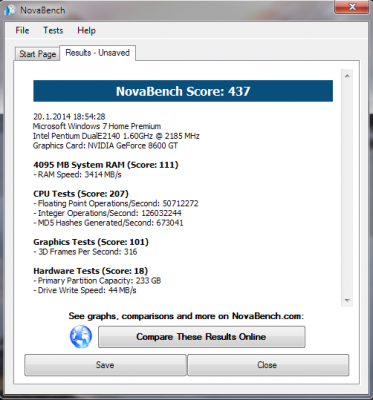Viewport: 373px width, 400px height.
Task: Open the File menu
Action: 22,30
